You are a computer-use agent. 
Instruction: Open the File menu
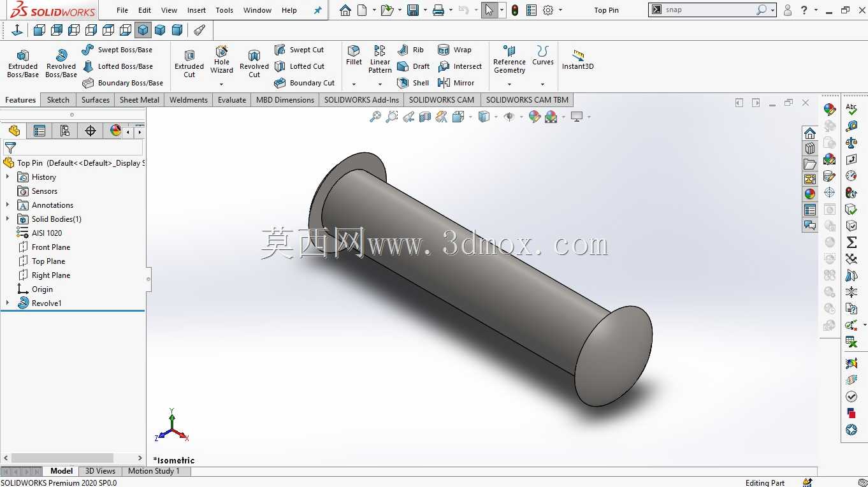point(122,10)
